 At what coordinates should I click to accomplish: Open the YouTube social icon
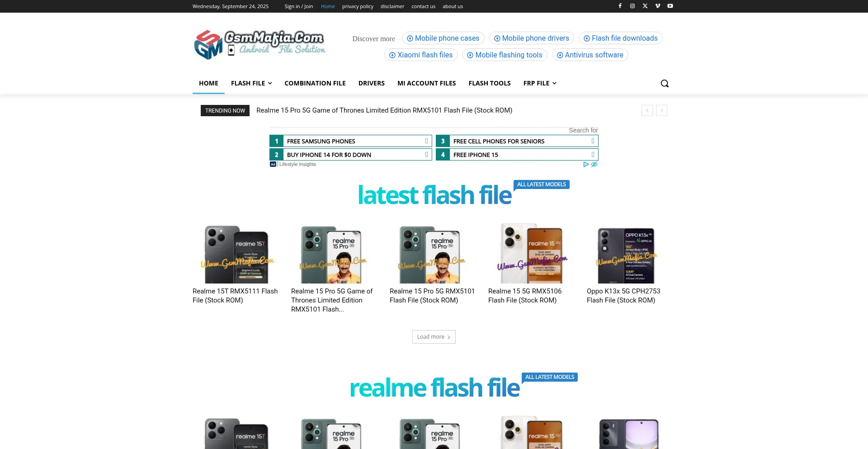670,6
